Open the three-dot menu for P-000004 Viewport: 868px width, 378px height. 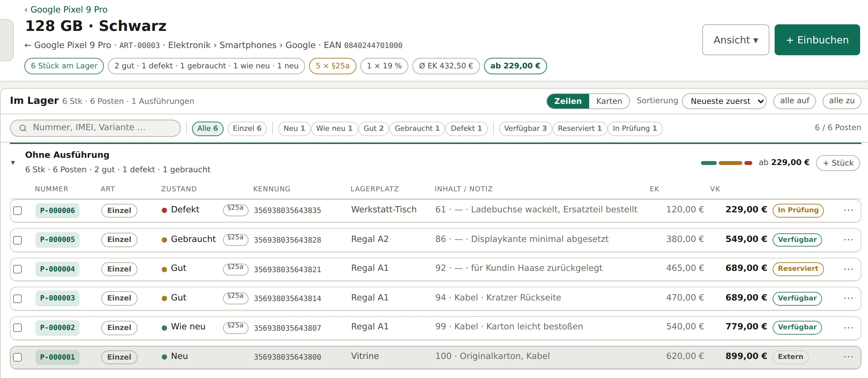(x=848, y=269)
